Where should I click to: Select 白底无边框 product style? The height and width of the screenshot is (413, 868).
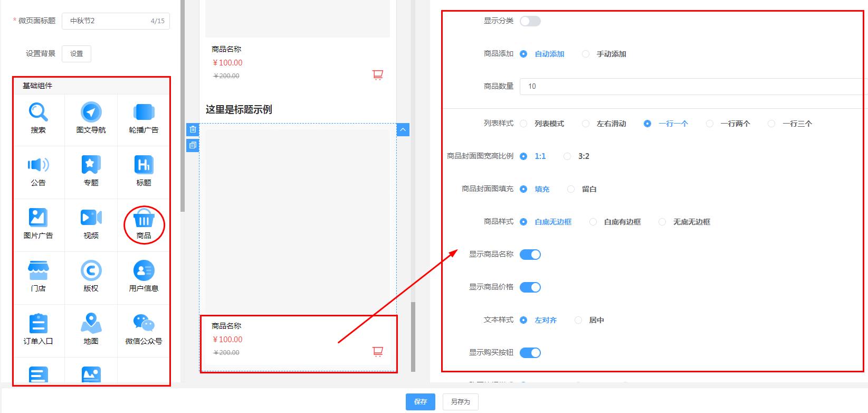tap(546, 222)
